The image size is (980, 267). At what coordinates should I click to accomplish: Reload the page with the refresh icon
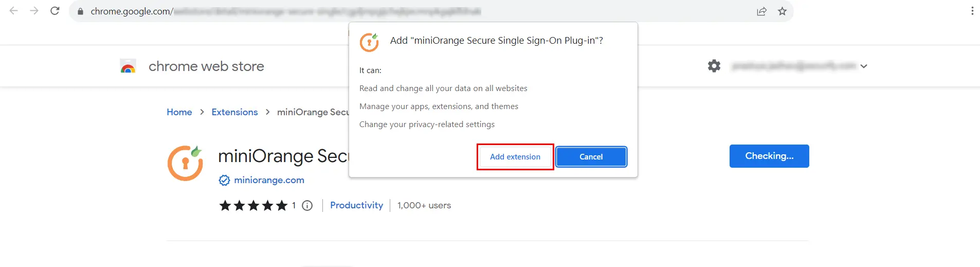coord(55,11)
